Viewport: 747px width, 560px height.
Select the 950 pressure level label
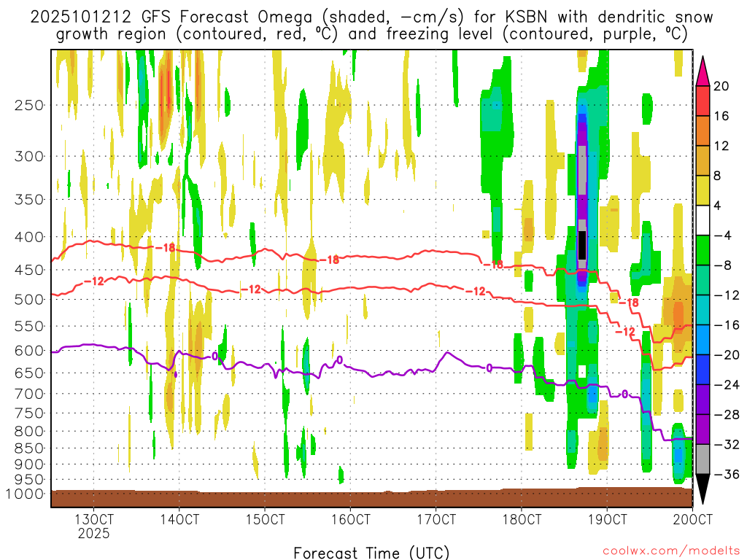pos(29,480)
